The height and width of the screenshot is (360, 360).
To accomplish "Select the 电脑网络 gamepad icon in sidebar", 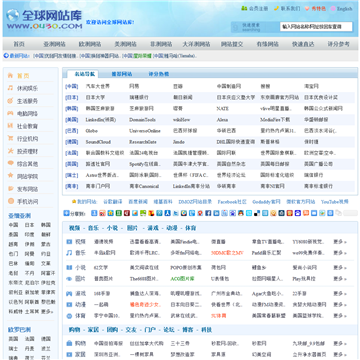I will point(10,113).
